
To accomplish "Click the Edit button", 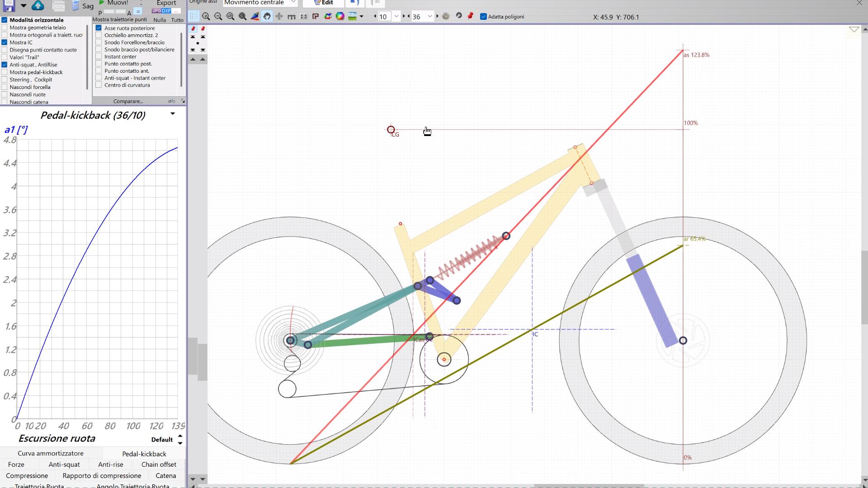I will 323,3.
